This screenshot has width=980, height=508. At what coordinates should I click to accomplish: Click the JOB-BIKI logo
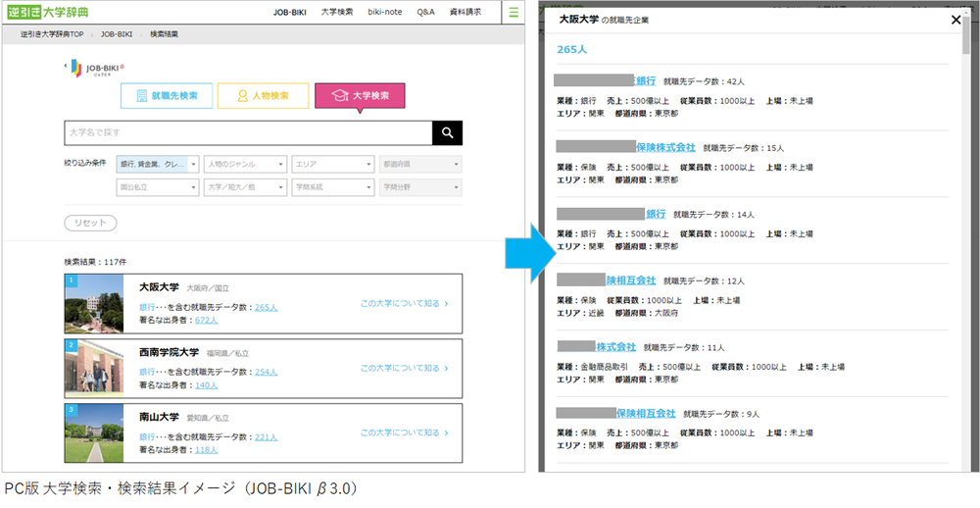[99, 68]
